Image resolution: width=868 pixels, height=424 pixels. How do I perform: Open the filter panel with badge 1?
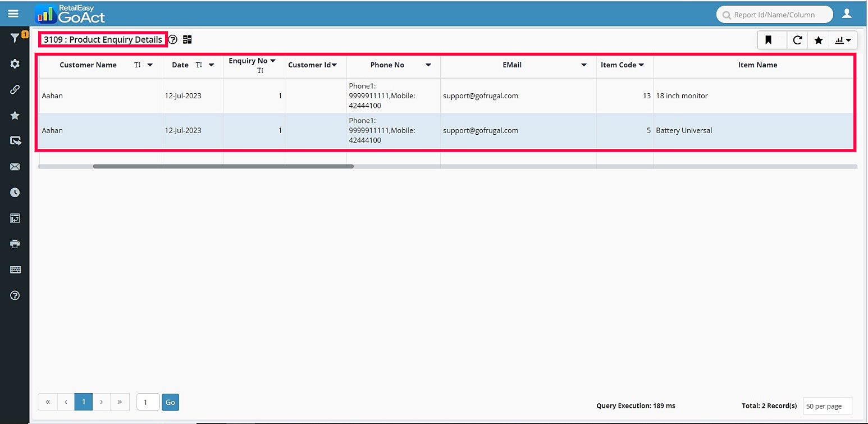click(x=15, y=38)
